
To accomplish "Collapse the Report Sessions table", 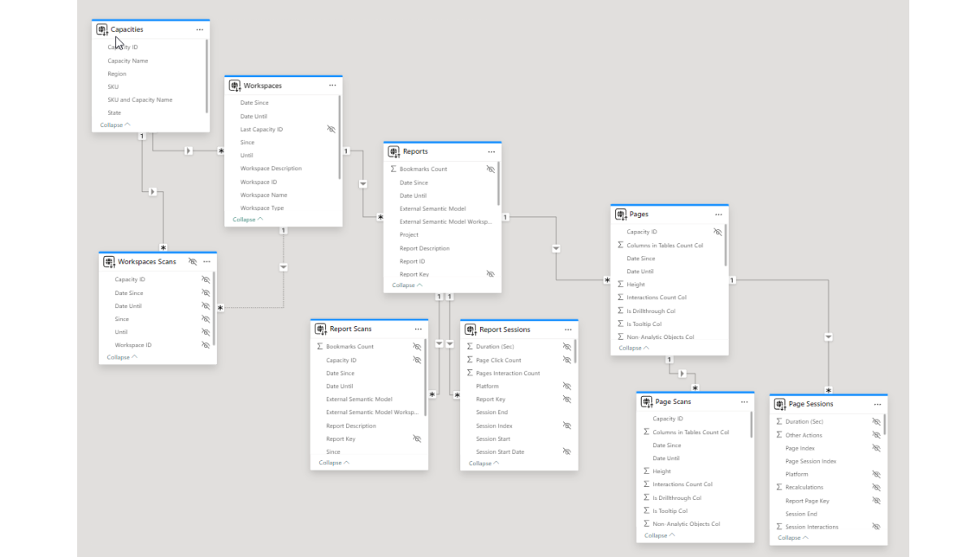I will (x=483, y=463).
